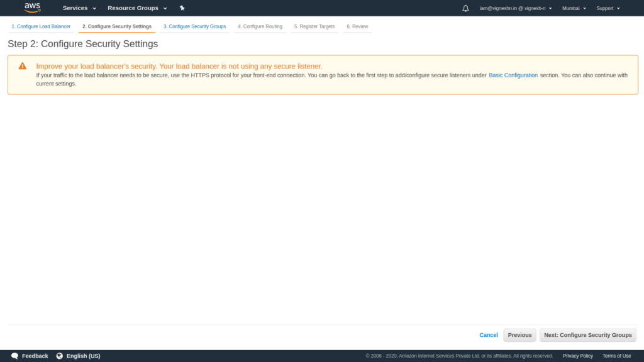Click the Cancel link
Viewport: 644px width, 362px height.
click(488, 335)
